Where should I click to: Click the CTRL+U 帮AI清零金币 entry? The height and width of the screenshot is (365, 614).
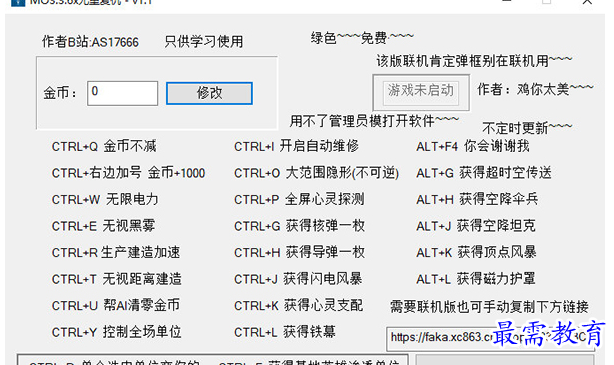pyautogui.click(x=116, y=305)
